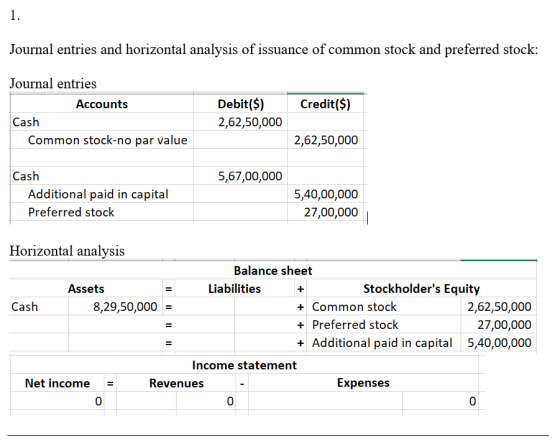Select the Net income value 0

coord(98,401)
